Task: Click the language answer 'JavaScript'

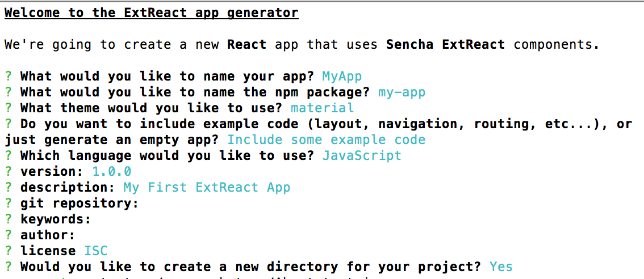Action: coord(362,155)
